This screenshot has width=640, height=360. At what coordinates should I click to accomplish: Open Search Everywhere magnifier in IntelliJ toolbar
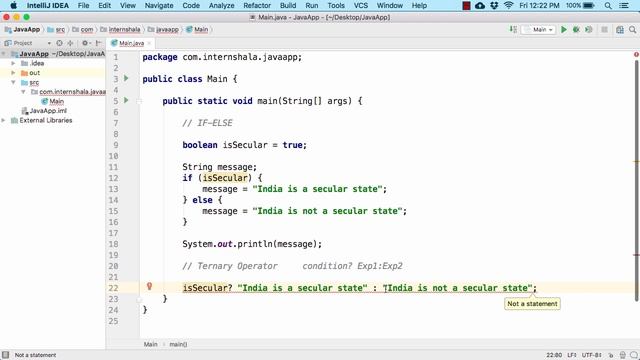[632, 29]
